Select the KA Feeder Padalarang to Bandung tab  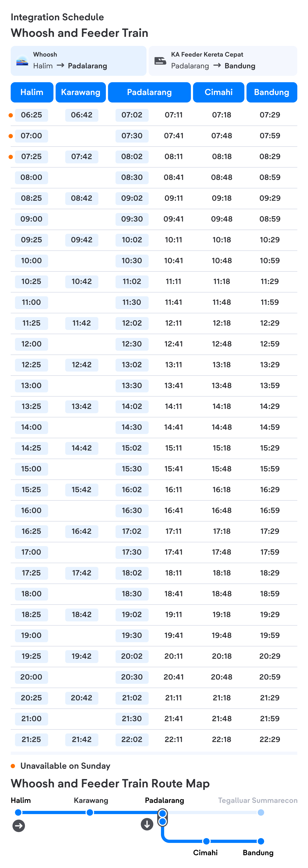(223, 61)
